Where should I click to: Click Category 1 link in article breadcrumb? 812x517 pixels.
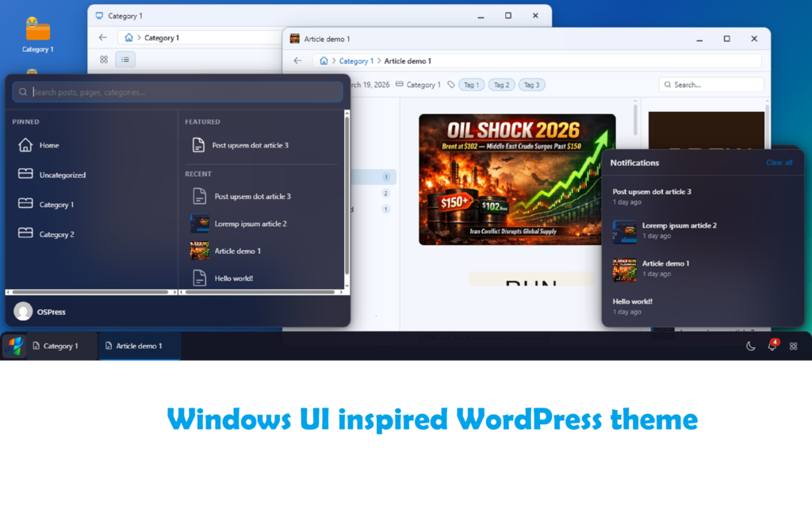tap(356, 61)
